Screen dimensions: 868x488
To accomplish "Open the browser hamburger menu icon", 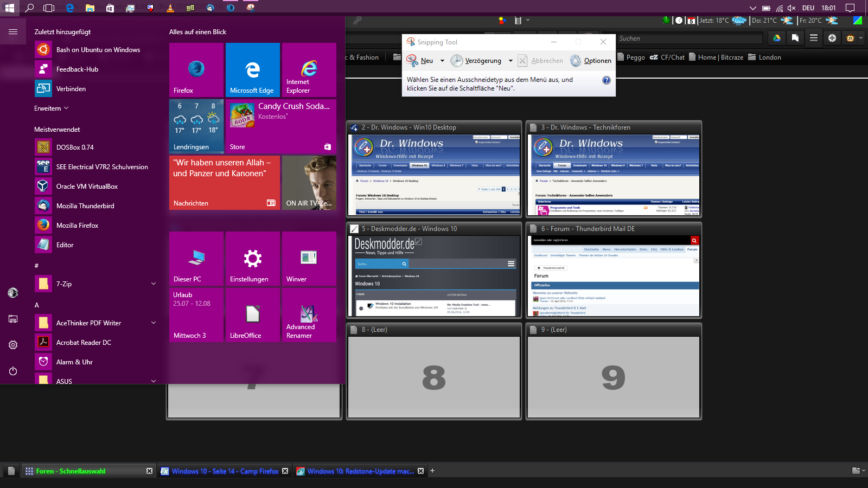I will coord(813,38).
